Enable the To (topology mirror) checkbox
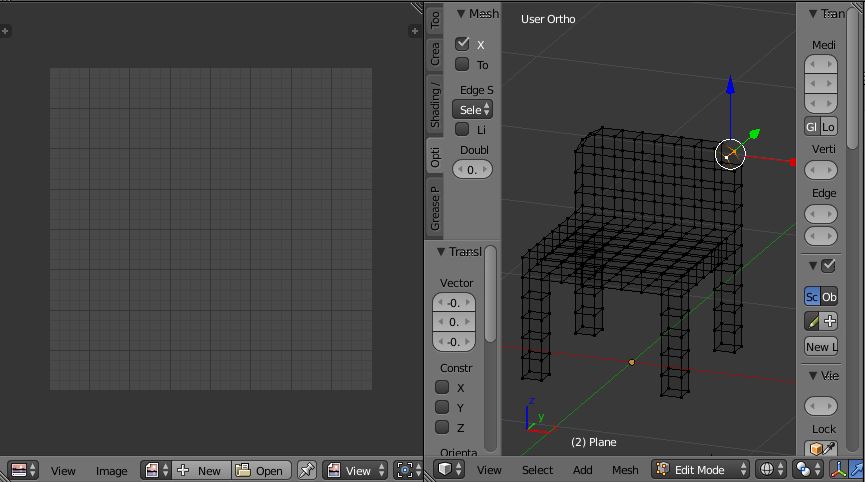The image size is (865, 482). (462, 64)
